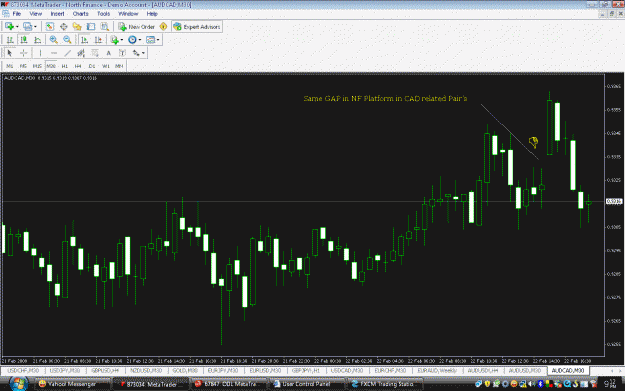625x391 pixels.
Task: Select the AUDCAD,M30 chart tab
Action: tap(568, 371)
